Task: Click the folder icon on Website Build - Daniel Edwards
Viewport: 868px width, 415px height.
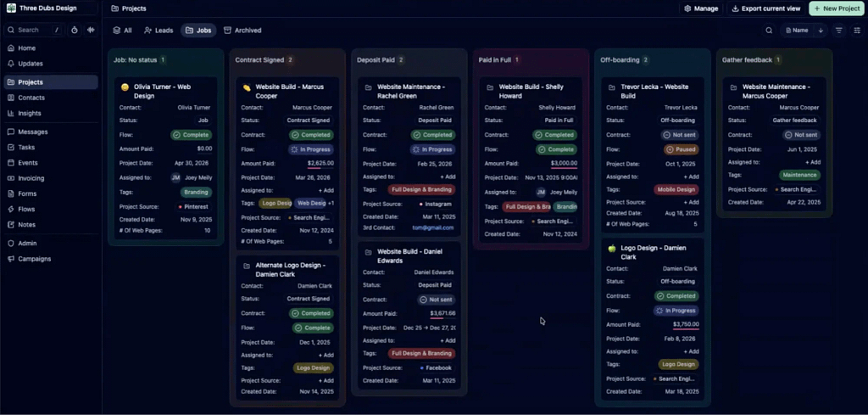Action: point(368,252)
